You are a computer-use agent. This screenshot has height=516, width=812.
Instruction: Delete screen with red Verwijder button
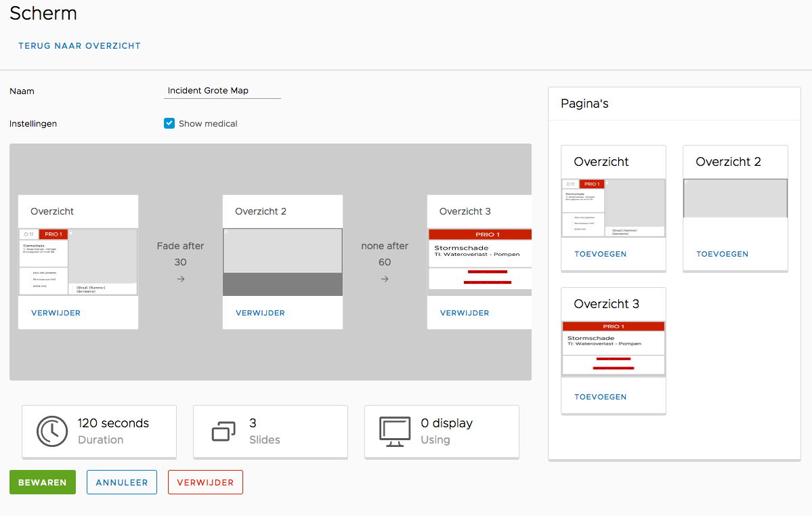tap(205, 482)
